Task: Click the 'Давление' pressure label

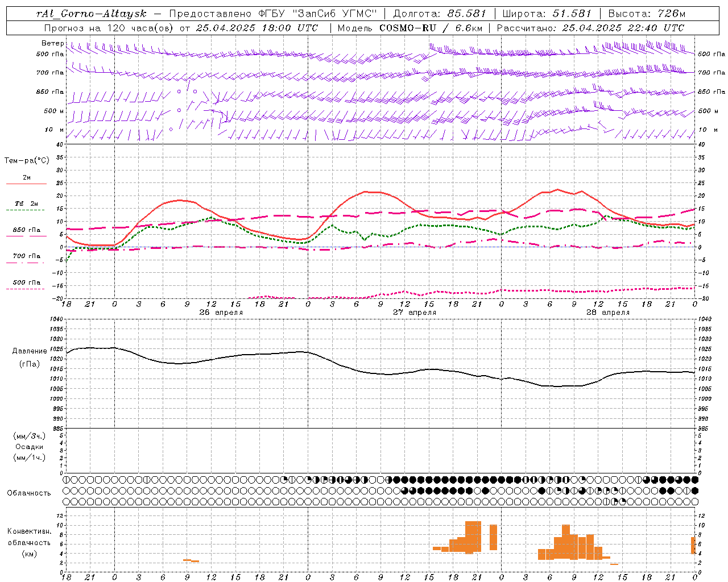Action: coord(30,351)
